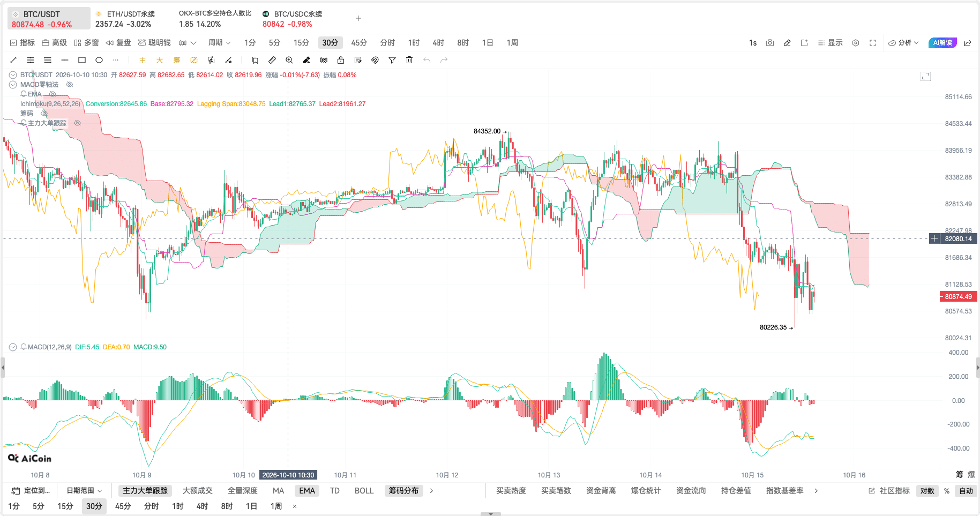Click the 82080.14 crosshair price label
The image size is (980, 516).
click(959, 239)
